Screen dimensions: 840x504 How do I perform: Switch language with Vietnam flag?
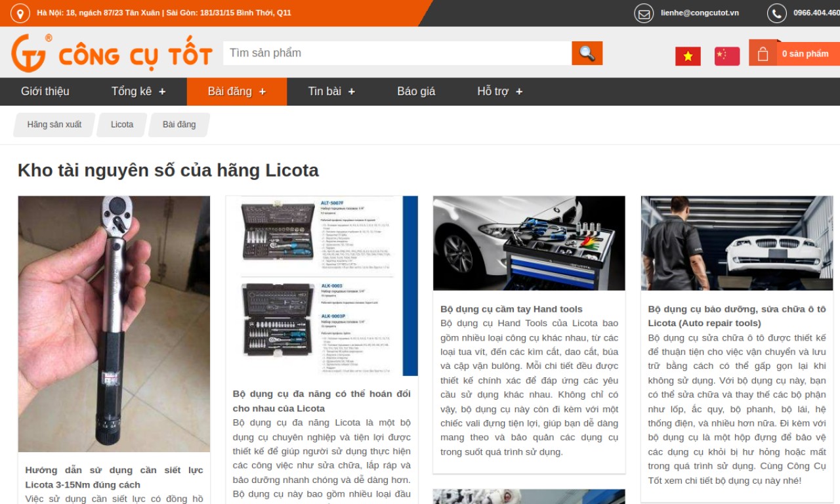[688, 56]
